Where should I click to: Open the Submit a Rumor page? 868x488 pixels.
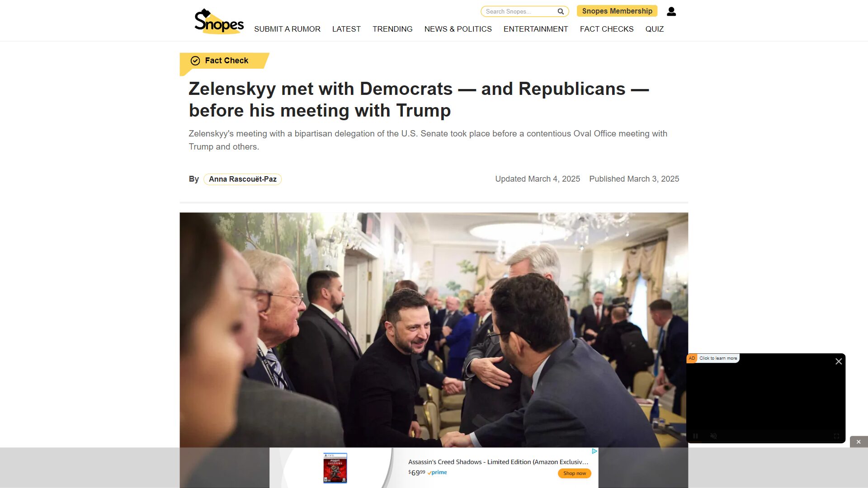(287, 29)
